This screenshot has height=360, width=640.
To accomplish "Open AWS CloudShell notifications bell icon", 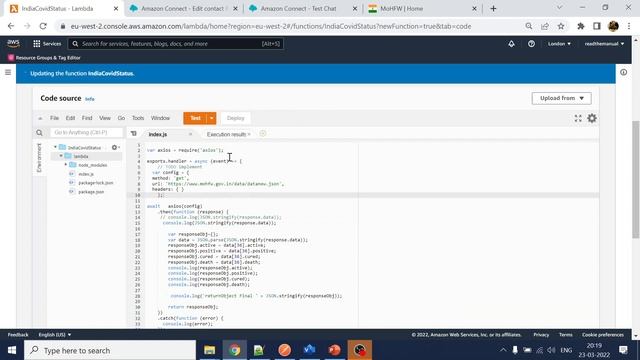I will pyautogui.click(x=511, y=44).
